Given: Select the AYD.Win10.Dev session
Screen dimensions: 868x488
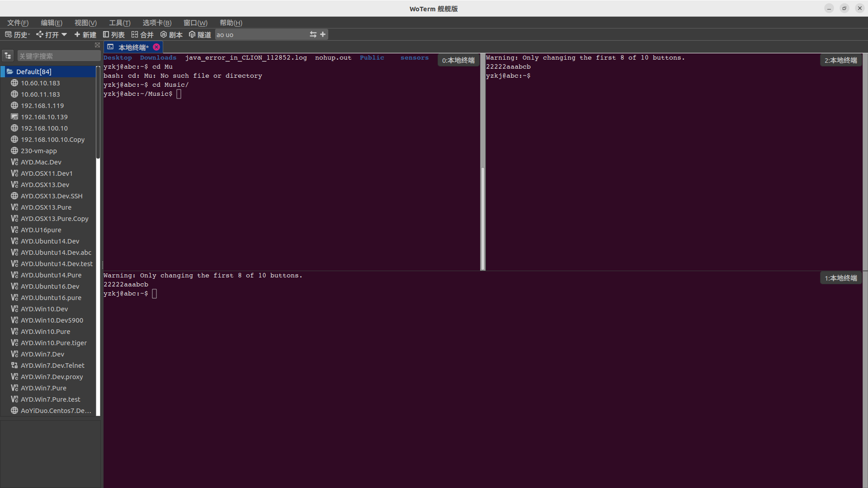Looking at the screenshot, I should tap(44, 309).
